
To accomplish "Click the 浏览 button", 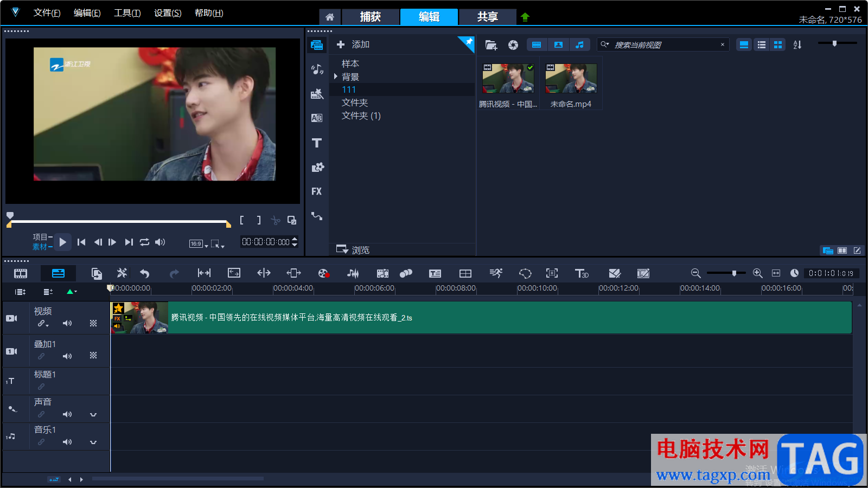I will [x=353, y=250].
